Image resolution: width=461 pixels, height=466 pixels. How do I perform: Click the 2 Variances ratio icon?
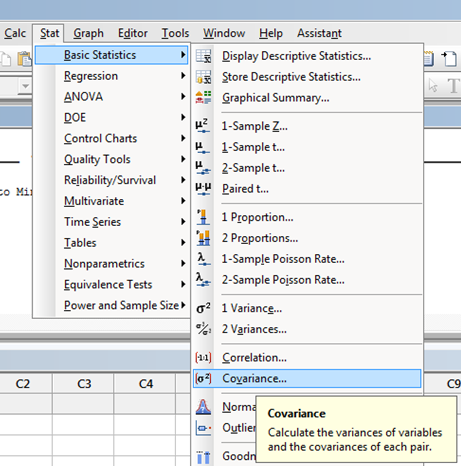[x=203, y=329]
